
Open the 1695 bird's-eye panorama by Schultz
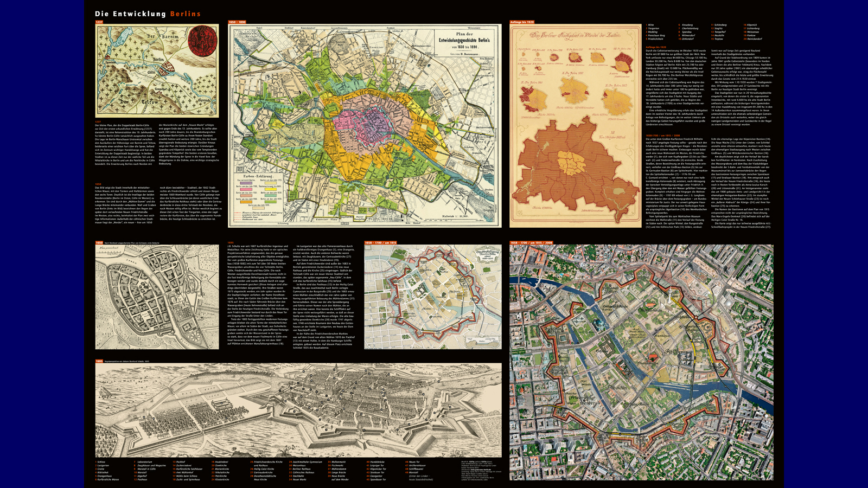(298, 410)
